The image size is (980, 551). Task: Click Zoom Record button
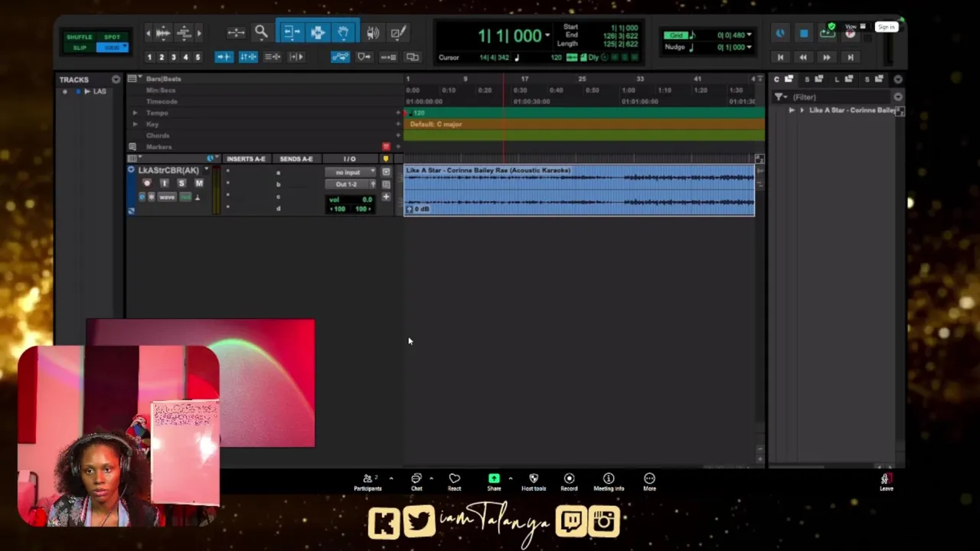pos(569,482)
